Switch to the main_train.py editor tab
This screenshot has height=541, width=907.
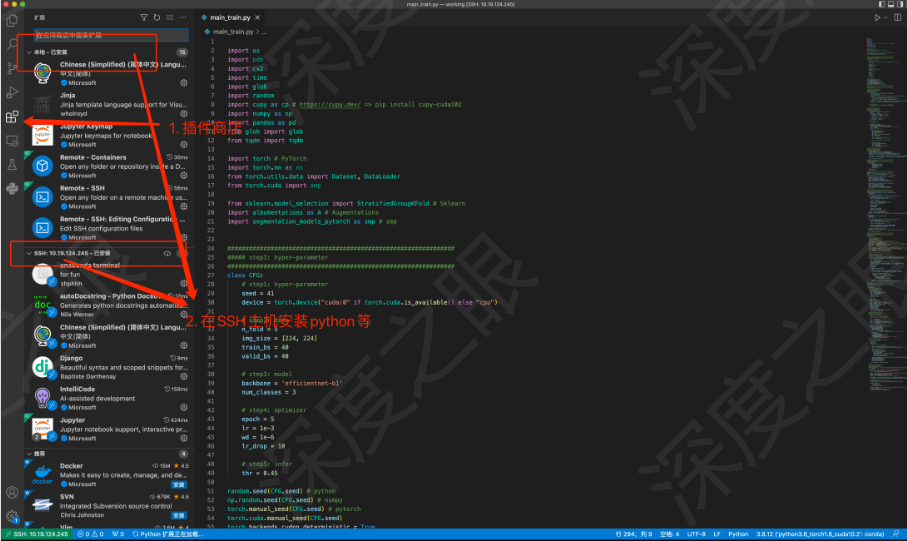[230, 17]
